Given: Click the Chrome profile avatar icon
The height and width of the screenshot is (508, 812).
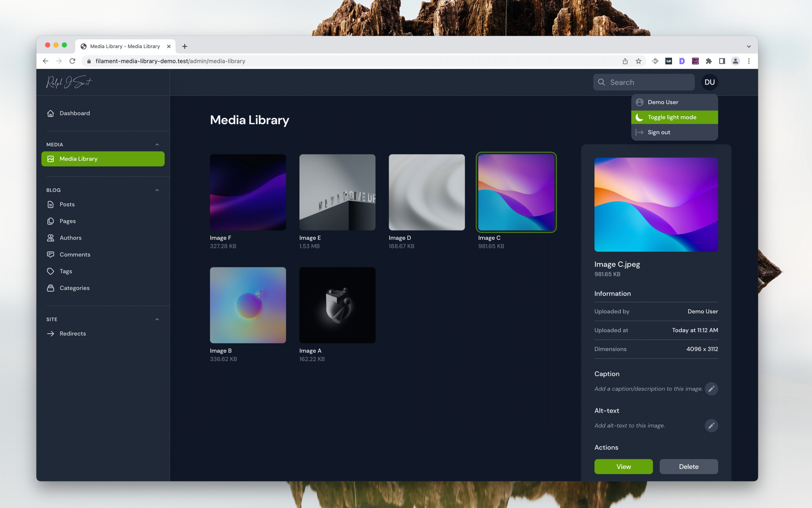Looking at the screenshot, I should click(736, 61).
